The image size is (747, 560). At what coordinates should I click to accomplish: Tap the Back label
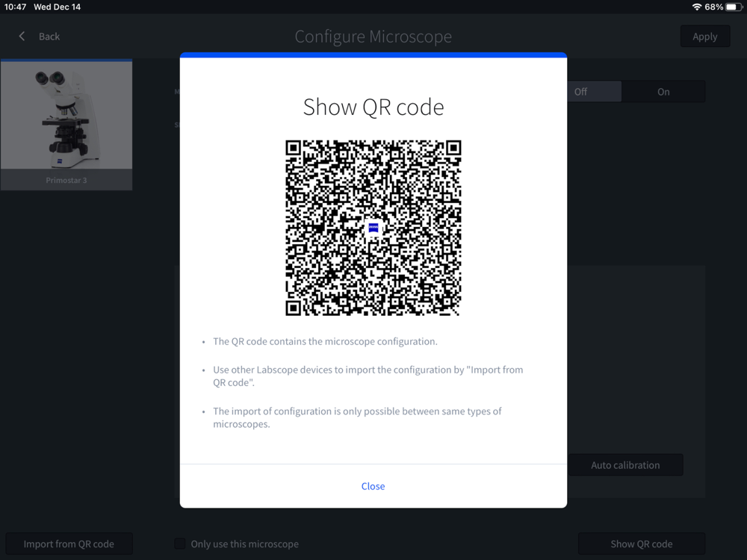point(49,36)
